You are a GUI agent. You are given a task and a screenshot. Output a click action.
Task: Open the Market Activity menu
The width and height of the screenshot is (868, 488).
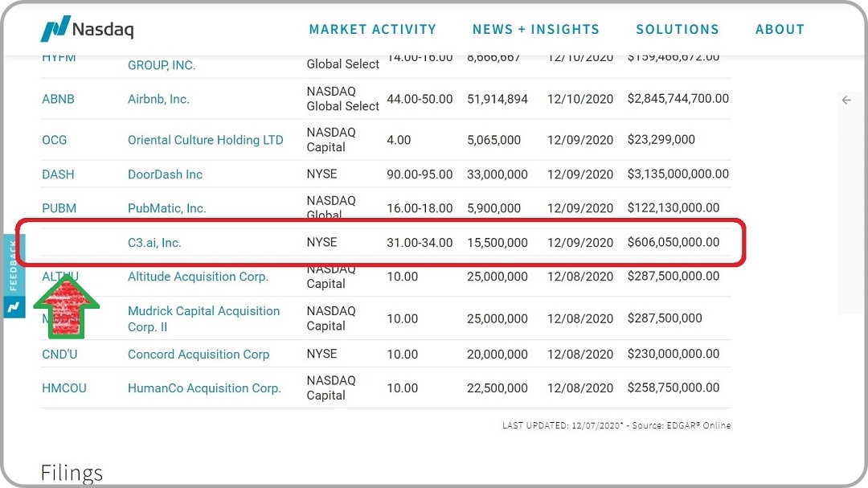tap(373, 29)
